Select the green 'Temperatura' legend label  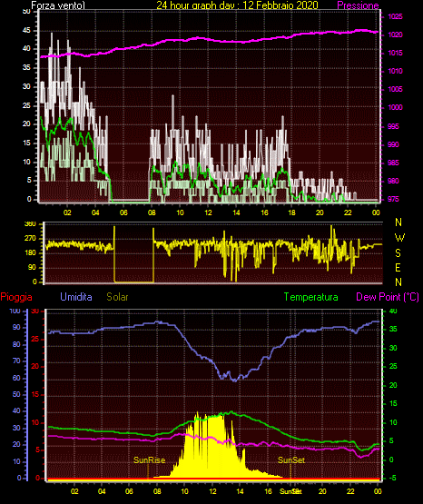tap(311, 297)
